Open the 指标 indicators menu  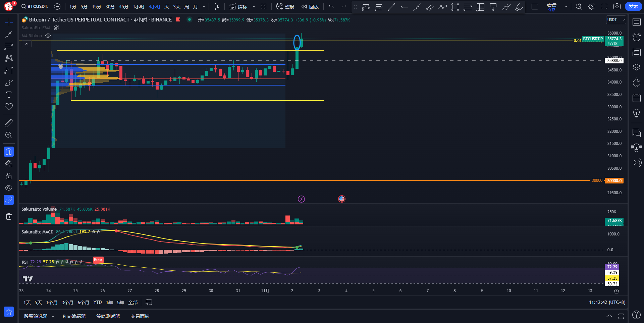click(x=238, y=7)
